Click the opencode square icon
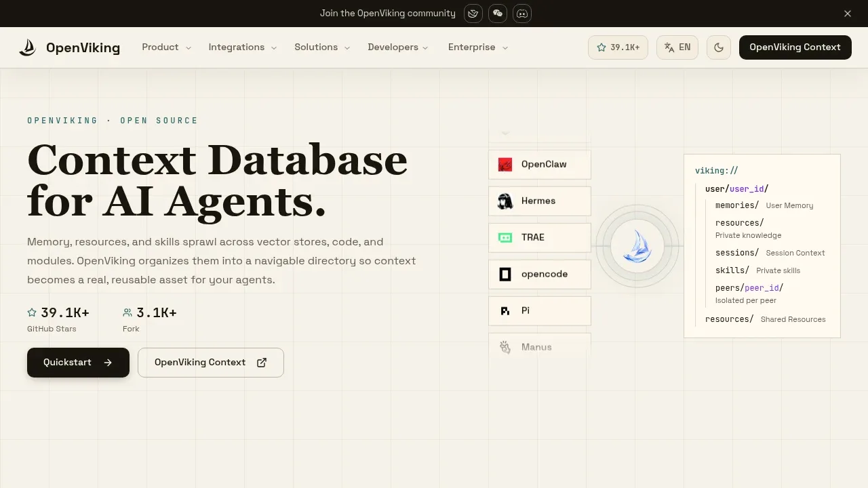868x488 pixels. 505,274
